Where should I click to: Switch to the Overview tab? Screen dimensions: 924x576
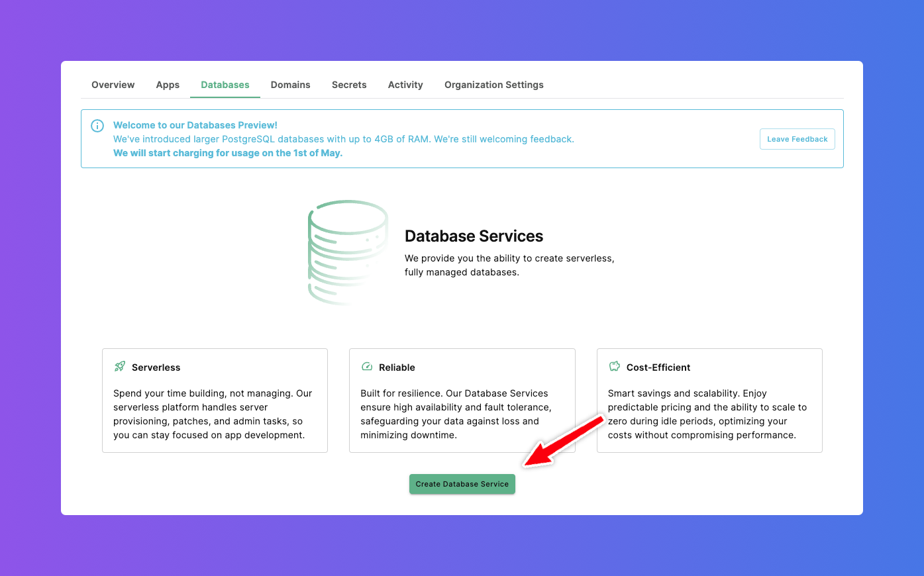(x=113, y=85)
